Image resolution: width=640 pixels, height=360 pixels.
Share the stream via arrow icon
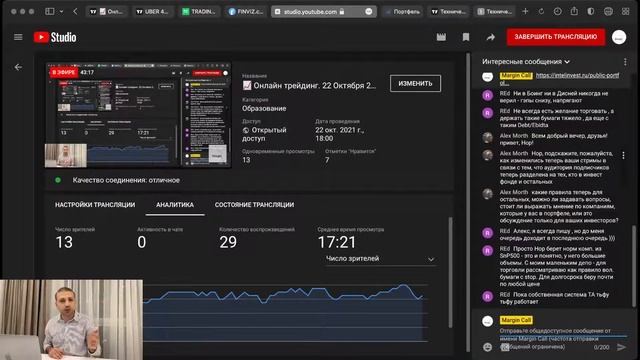491,37
